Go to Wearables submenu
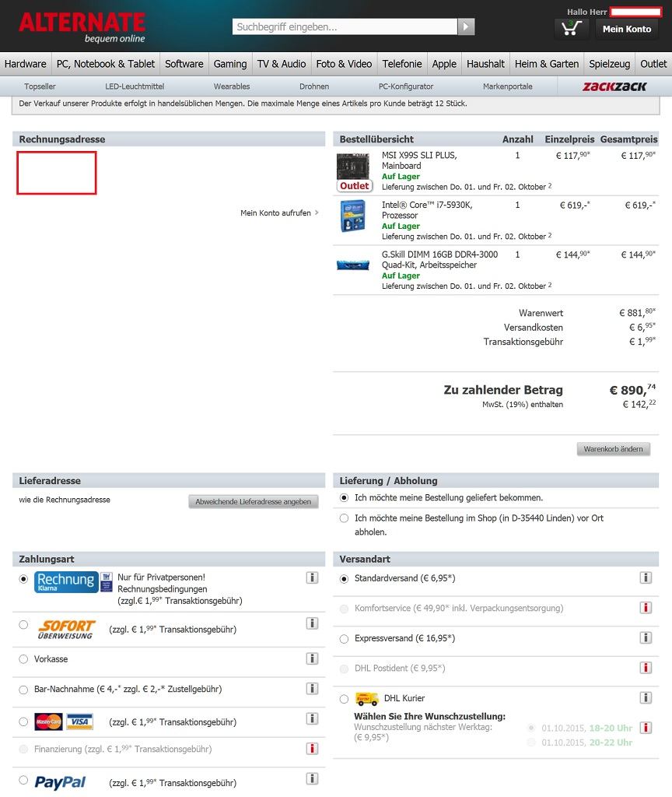This screenshot has width=672, height=797. click(232, 86)
